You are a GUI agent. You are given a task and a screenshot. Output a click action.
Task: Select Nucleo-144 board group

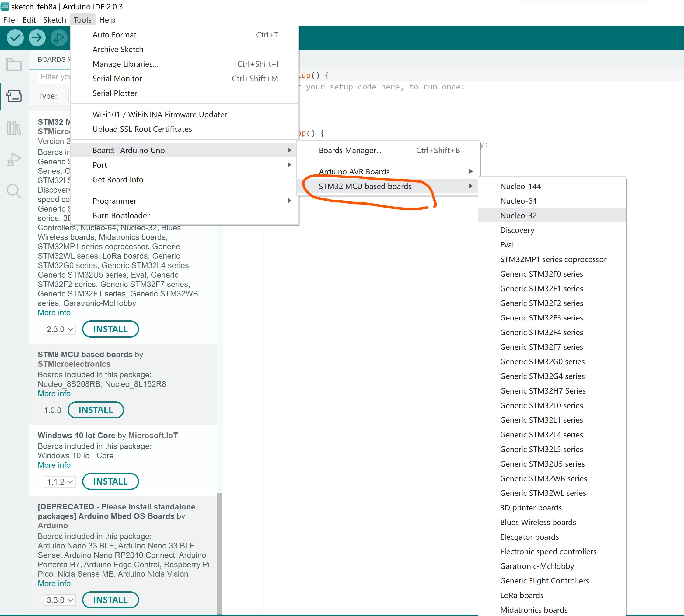point(552,186)
